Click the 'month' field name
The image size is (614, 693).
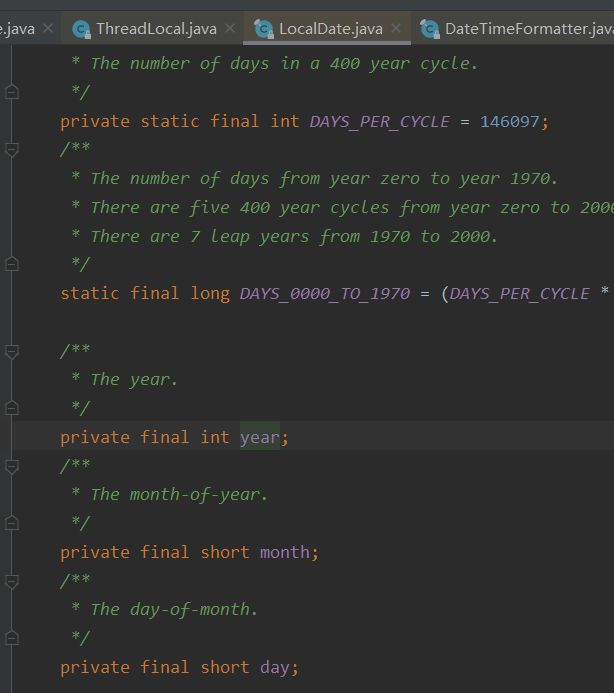tap(285, 552)
